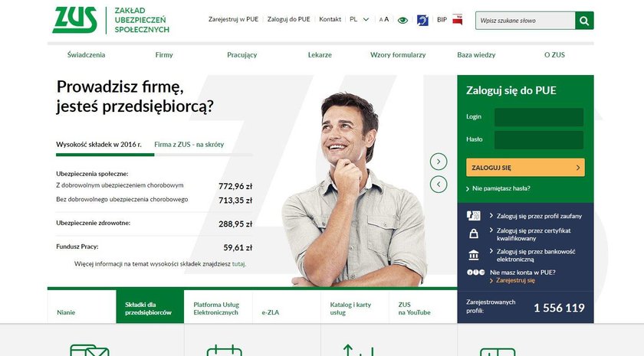Open the sign language interpreter icon
The height and width of the screenshot is (356, 644).
(422, 20)
